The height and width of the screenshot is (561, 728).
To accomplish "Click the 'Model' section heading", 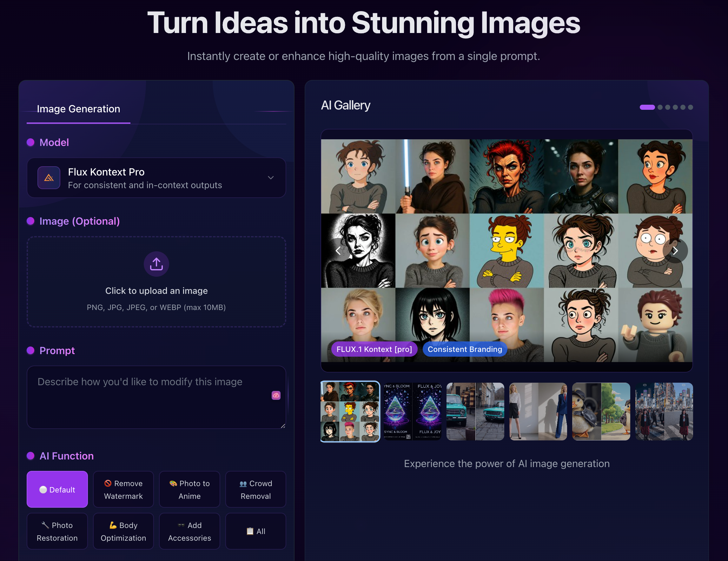I will (54, 143).
